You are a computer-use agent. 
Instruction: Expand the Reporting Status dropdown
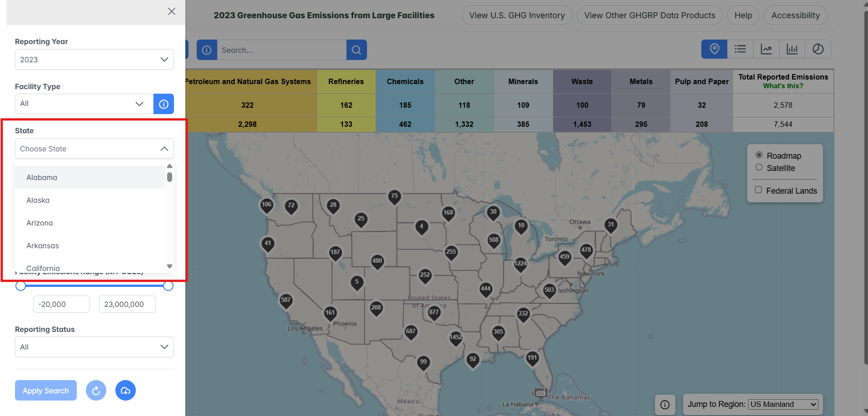pyautogui.click(x=94, y=346)
